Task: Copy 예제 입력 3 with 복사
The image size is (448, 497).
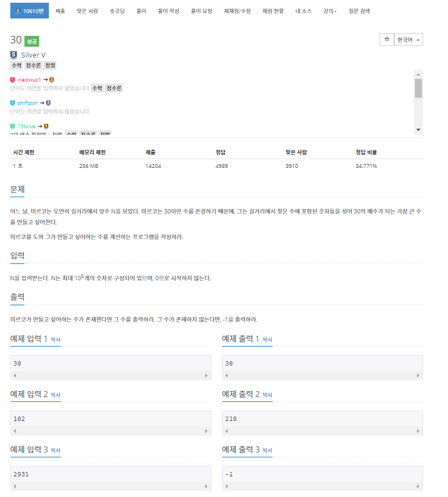Action: point(55,450)
